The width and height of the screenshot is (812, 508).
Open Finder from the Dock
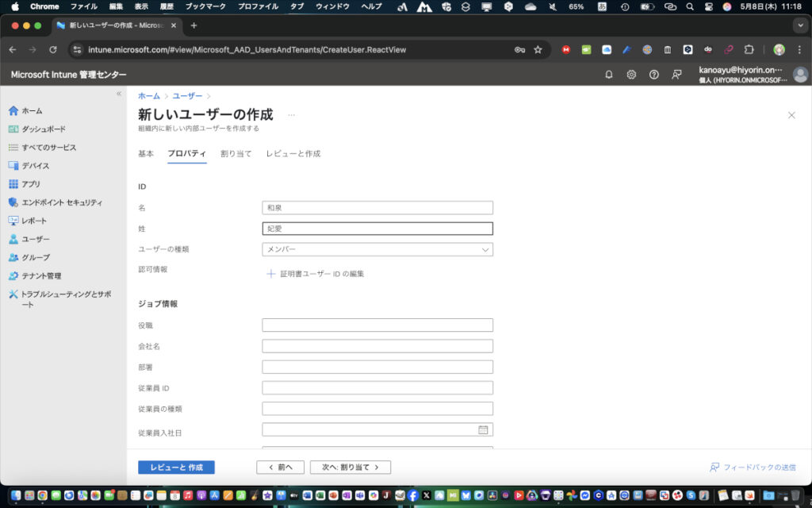point(16,495)
